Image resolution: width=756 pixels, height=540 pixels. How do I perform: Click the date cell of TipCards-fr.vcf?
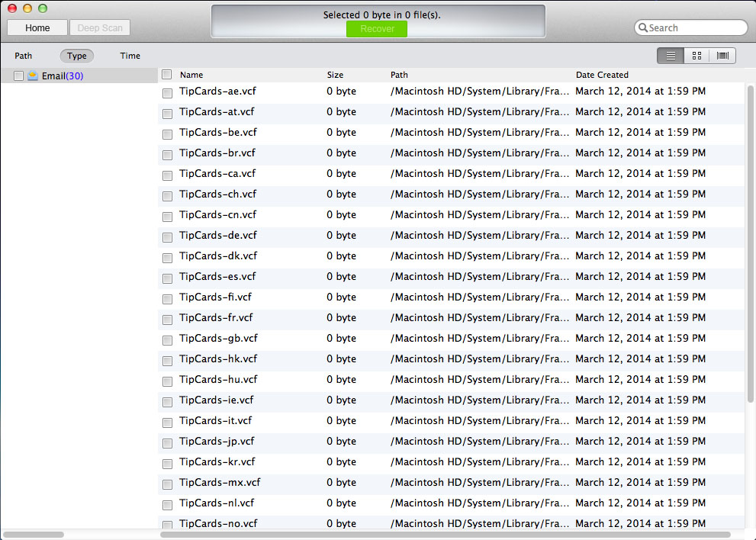pos(640,318)
